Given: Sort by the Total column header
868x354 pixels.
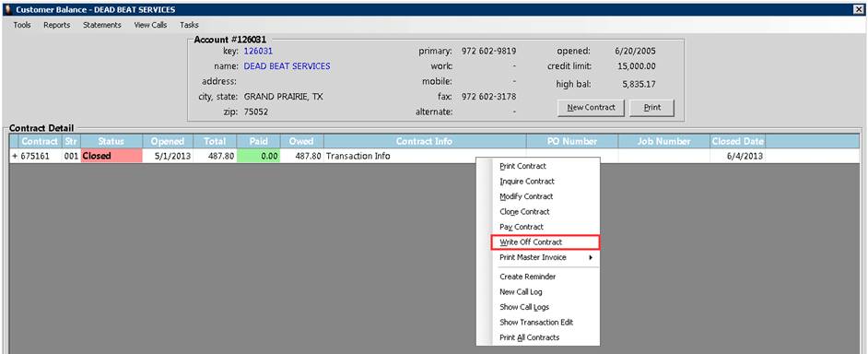Looking at the screenshot, I should click(x=214, y=141).
